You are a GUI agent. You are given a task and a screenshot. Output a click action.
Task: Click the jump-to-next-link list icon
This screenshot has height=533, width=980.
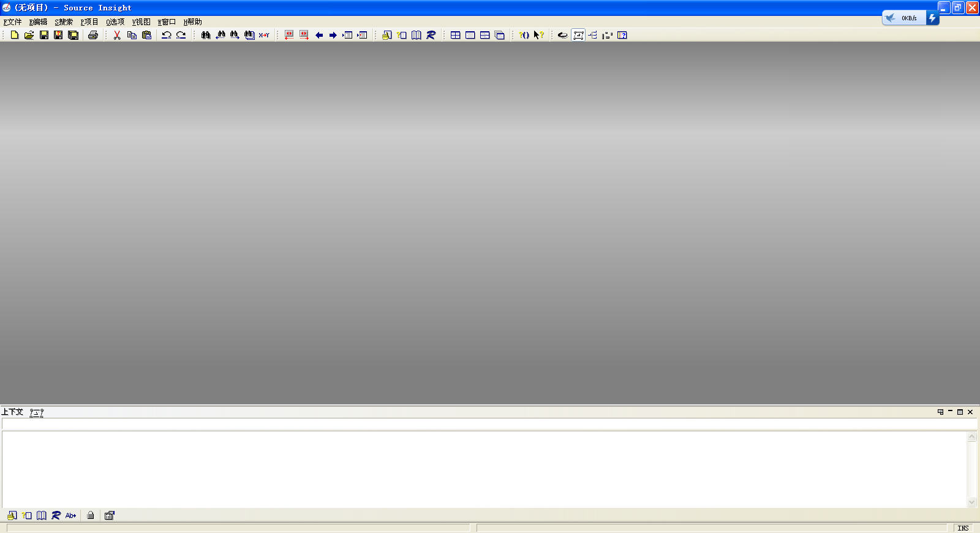362,35
